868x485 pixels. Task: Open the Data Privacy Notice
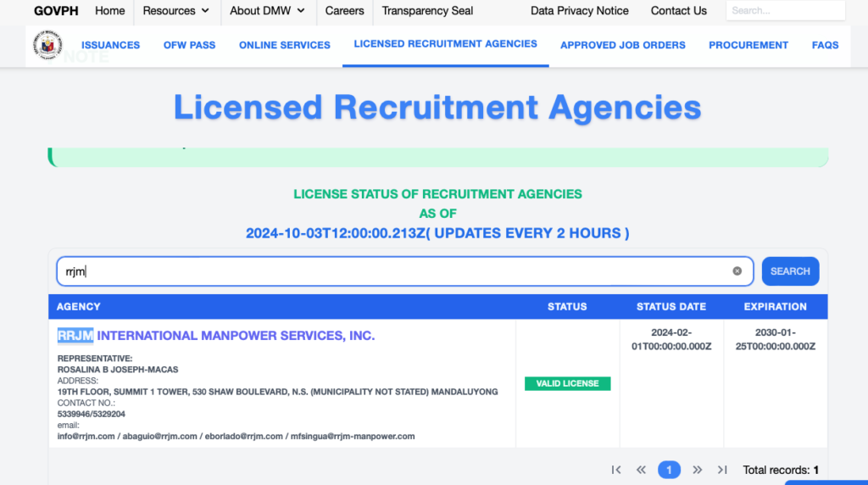580,10
